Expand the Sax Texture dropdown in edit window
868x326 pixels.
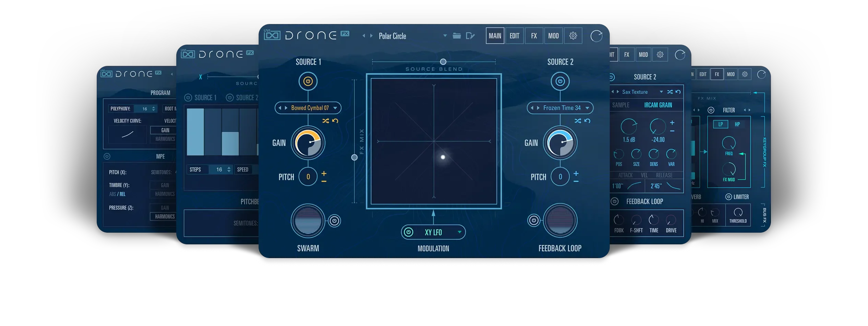tap(661, 92)
